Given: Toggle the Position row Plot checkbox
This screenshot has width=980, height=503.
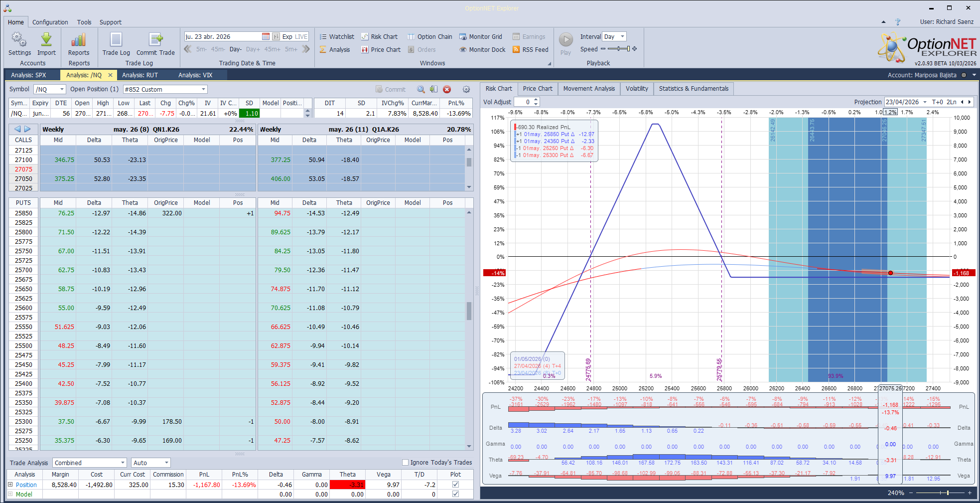Looking at the screenshot, I should [x=455, y=484].
